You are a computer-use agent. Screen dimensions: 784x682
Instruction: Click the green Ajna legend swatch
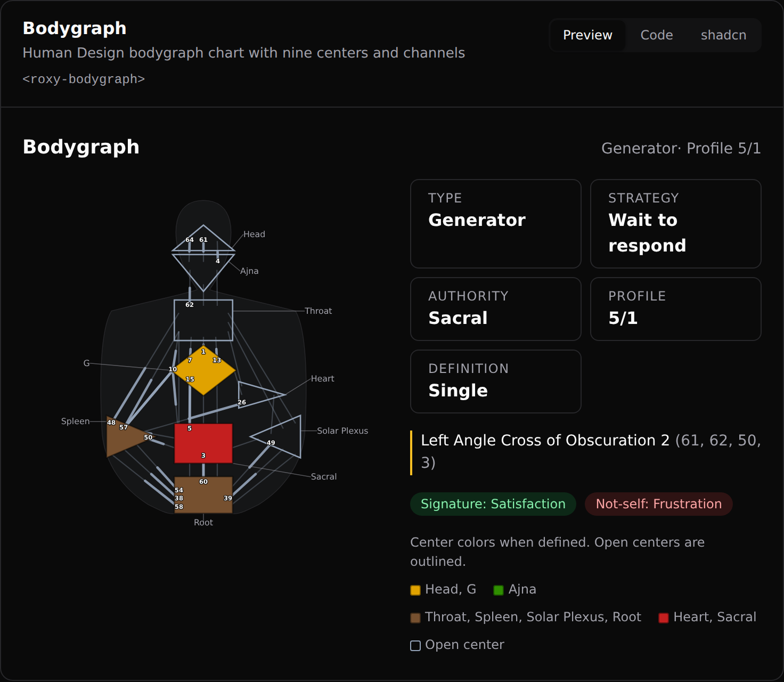pos(499,590)
